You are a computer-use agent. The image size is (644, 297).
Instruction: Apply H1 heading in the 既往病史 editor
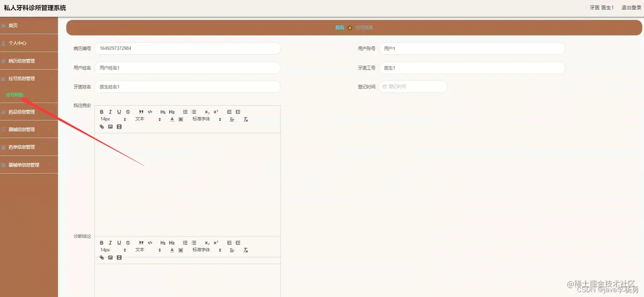tap(163, 112)
